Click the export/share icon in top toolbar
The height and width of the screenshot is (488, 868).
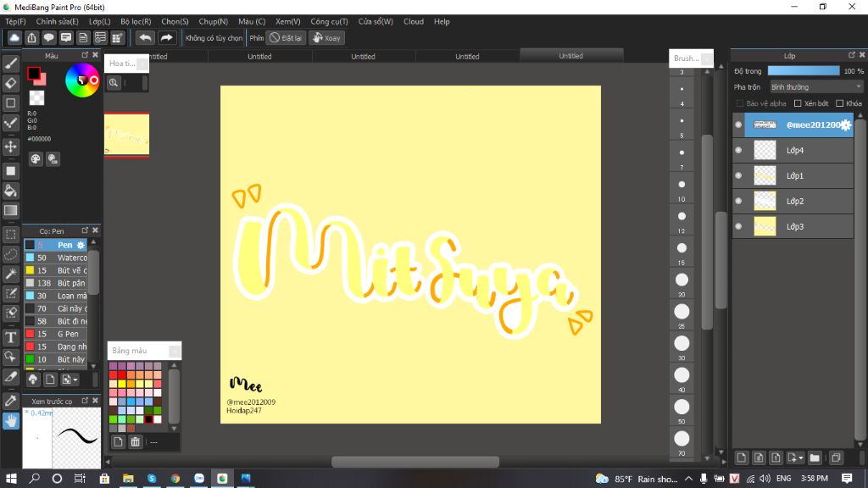click(x=31, y=37)
